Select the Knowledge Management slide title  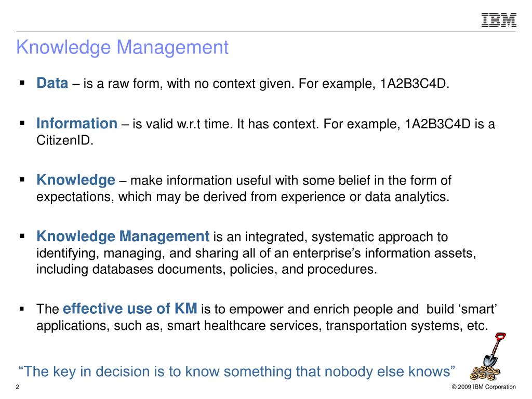(123, 47)
